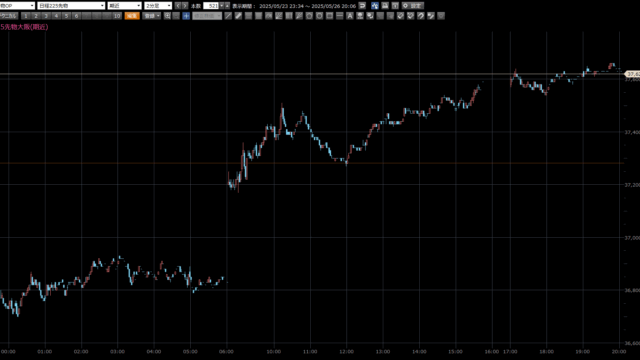This screenshot has width=640, height=360.
Task: Select preset tab 4
Action: (x=56, y=16)
